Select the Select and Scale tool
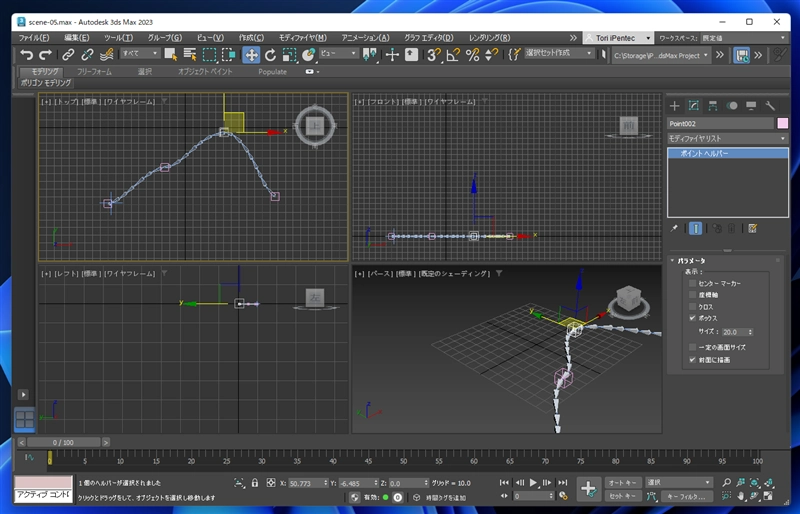This screenshot has width=800, height=514. (x=289, y=55)
